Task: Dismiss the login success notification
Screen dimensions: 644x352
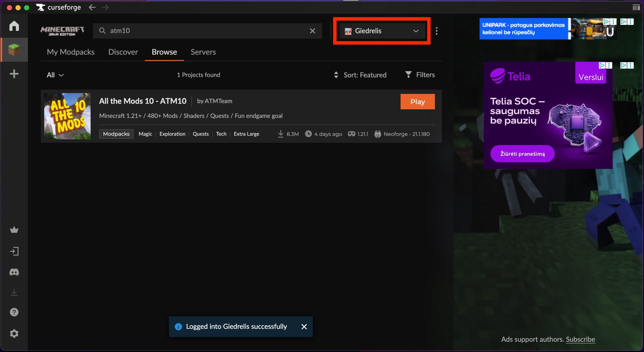Action: [x=304, y=327]
